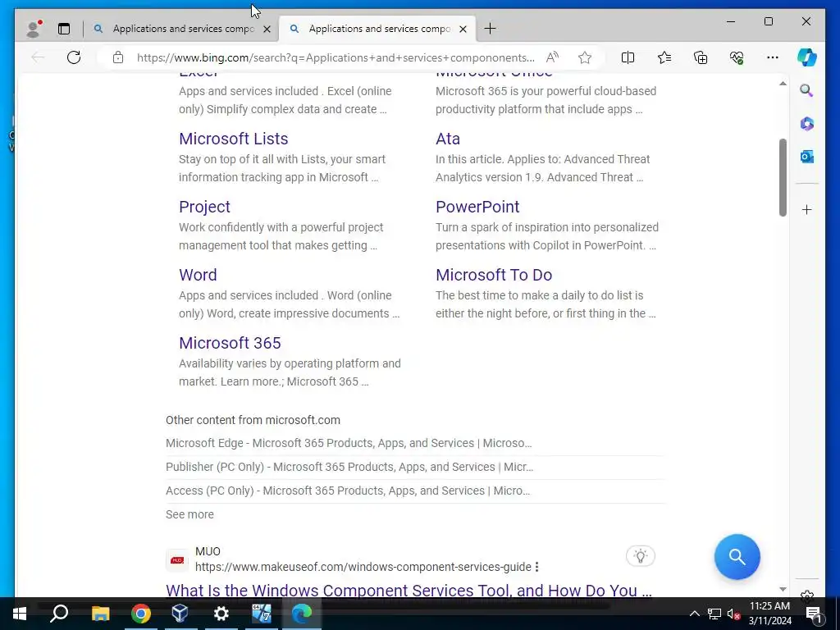Viewport: 840px width, 630px height.
Task: Activate Read aloud icon in address bar
Action: 552,57
